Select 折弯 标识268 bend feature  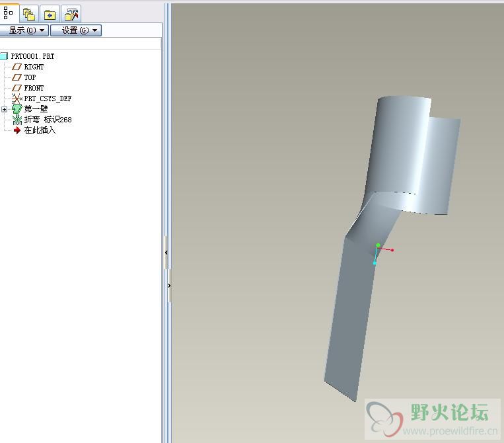pos(48,120)
